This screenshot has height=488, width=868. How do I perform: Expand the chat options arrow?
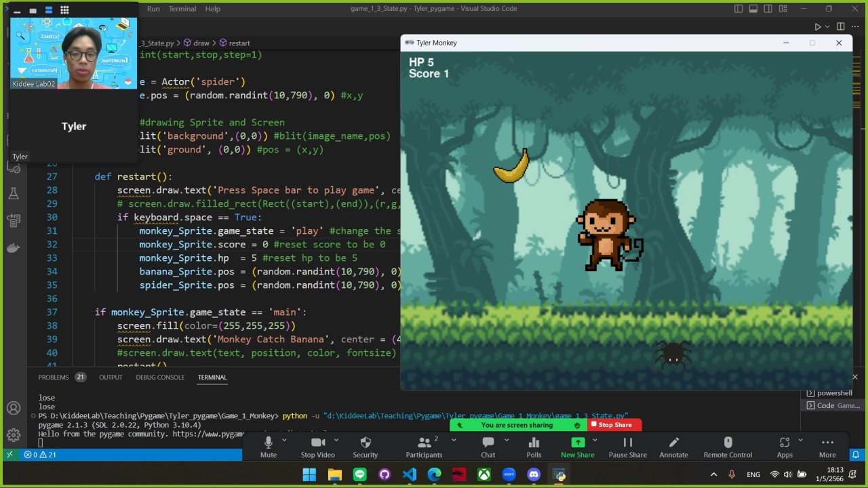tap(508, 440)
